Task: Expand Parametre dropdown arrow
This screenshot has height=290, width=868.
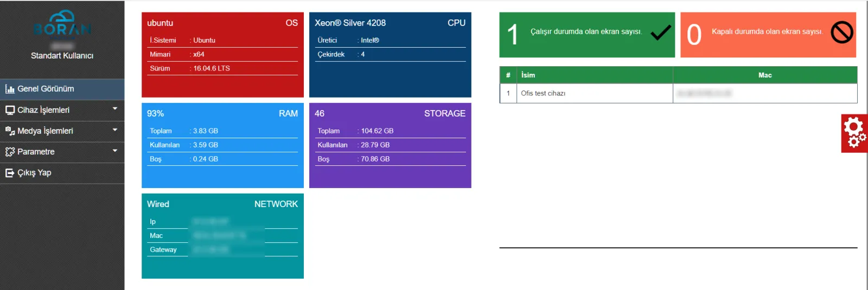Action: point(115,151)
